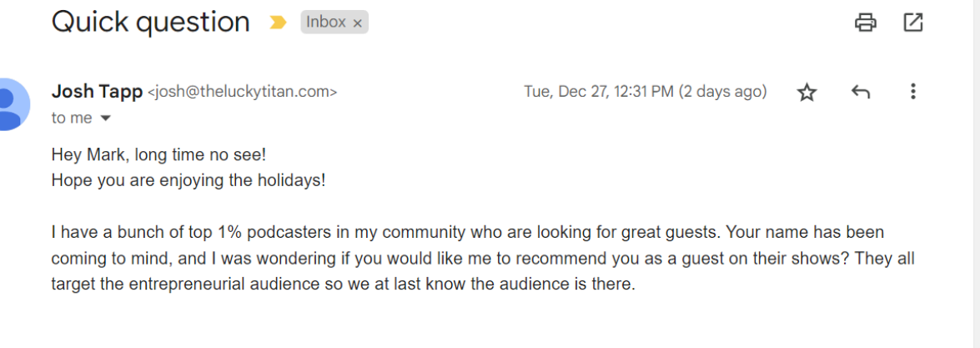Click the sender name Josh Tapp
This screenshot has height=348, width=980.
click(97, 92)
